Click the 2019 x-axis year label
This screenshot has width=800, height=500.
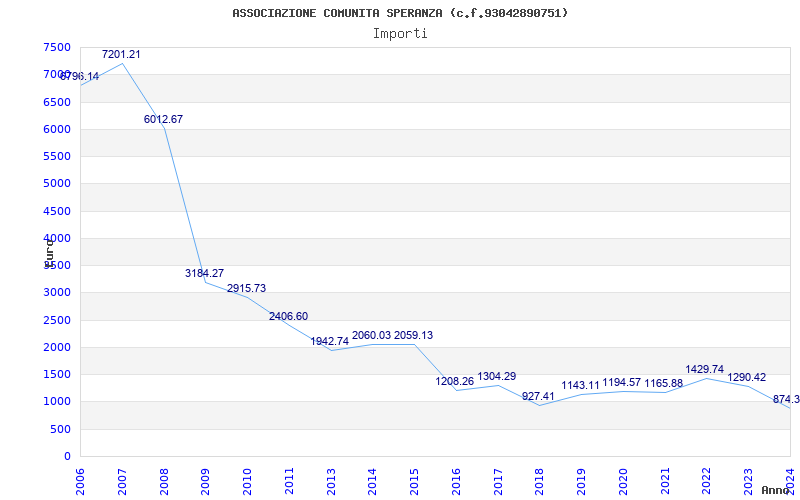[x=582, y=482]
